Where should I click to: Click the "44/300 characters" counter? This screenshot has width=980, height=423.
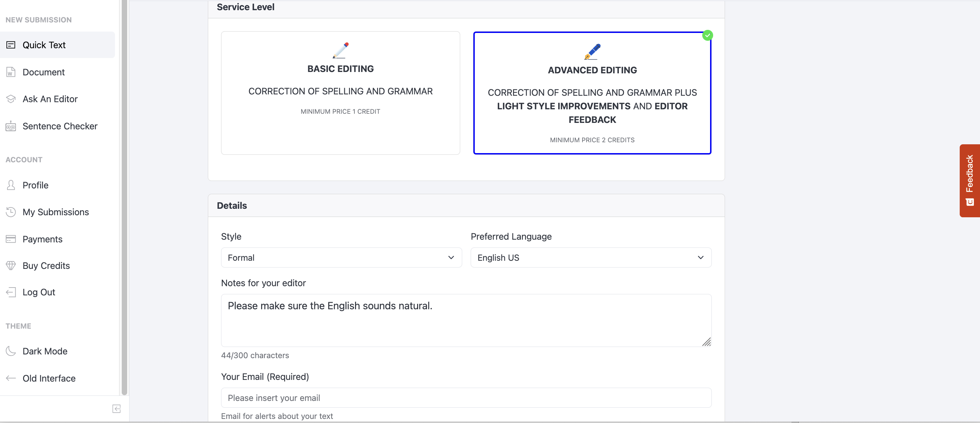coord(255,355)
